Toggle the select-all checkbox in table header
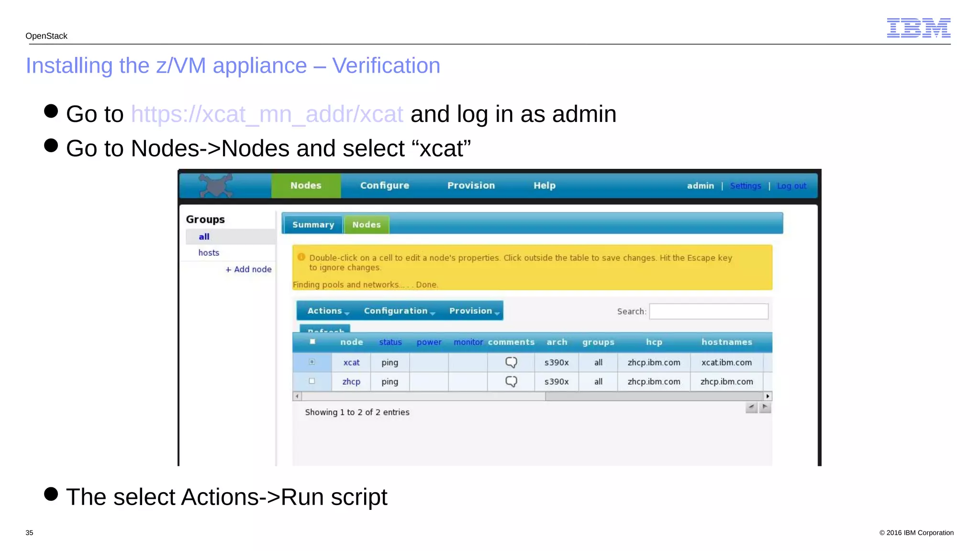 tap(312, 342)
